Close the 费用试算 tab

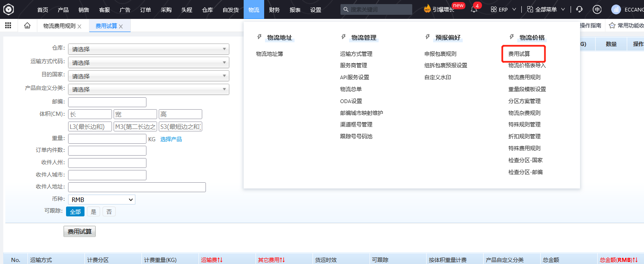(121, 26)
